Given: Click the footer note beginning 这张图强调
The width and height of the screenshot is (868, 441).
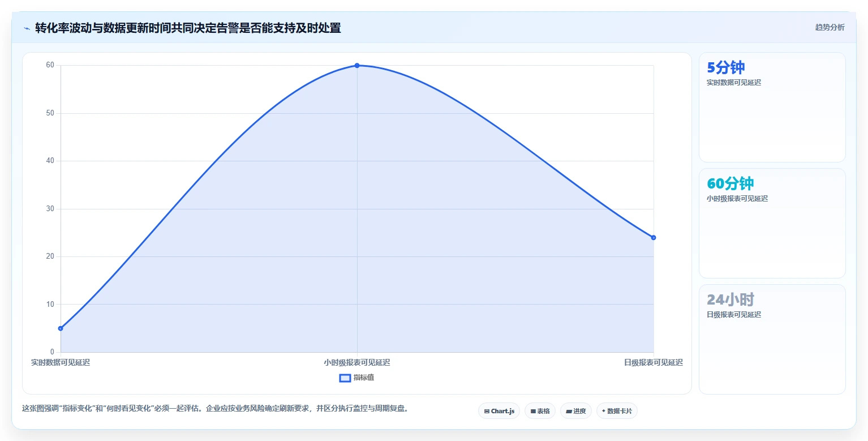Looking at the screenshot, I should click(216, 408).
